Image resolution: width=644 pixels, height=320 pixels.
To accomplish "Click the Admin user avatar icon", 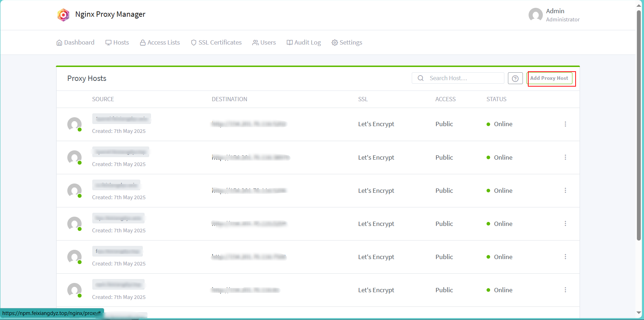I will tap(535, 15).
